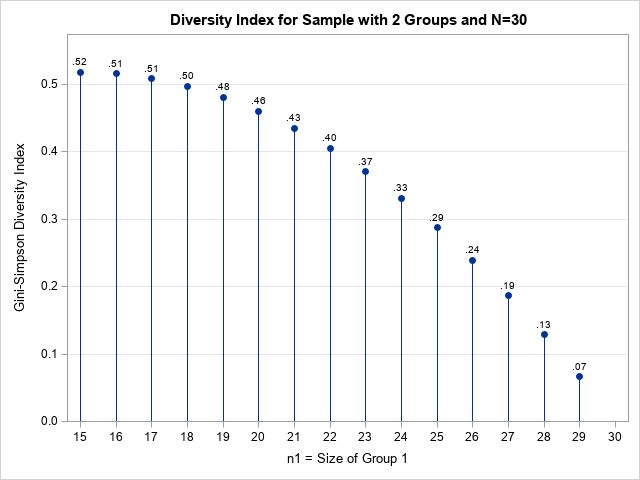
Task: Click the y-axis tick label 0.3
Action: coord(46,219)
